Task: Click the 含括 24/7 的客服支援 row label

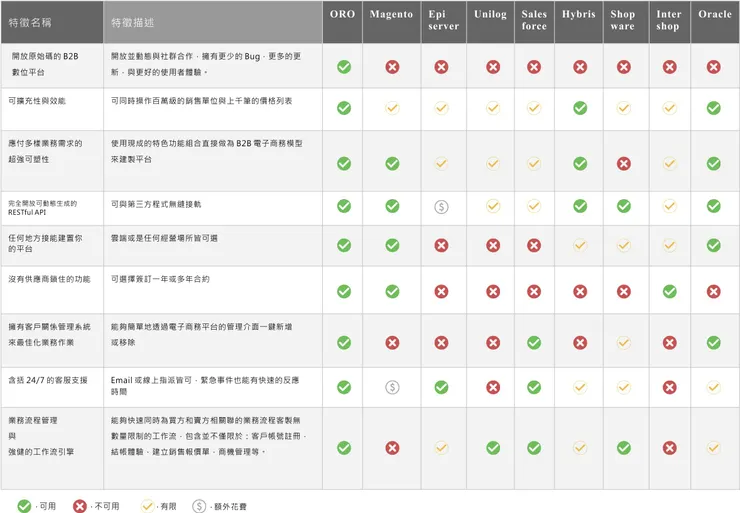Action: coord(48,380)
